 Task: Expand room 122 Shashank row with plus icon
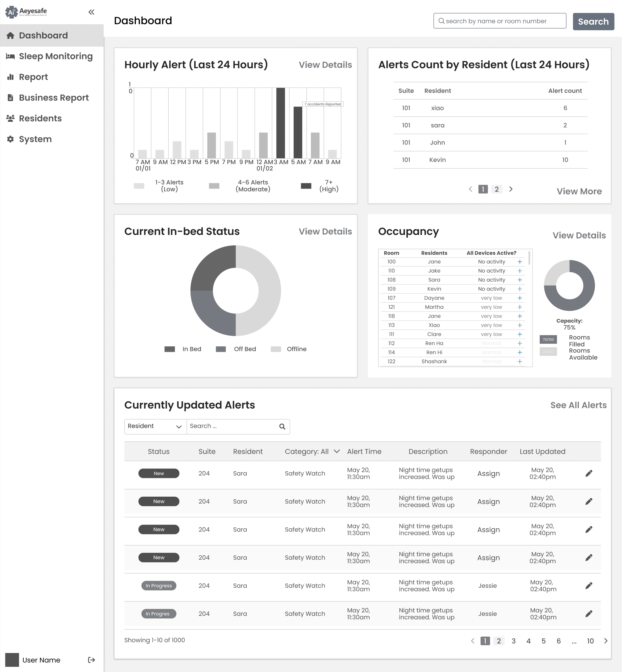(x=520, y=361)
